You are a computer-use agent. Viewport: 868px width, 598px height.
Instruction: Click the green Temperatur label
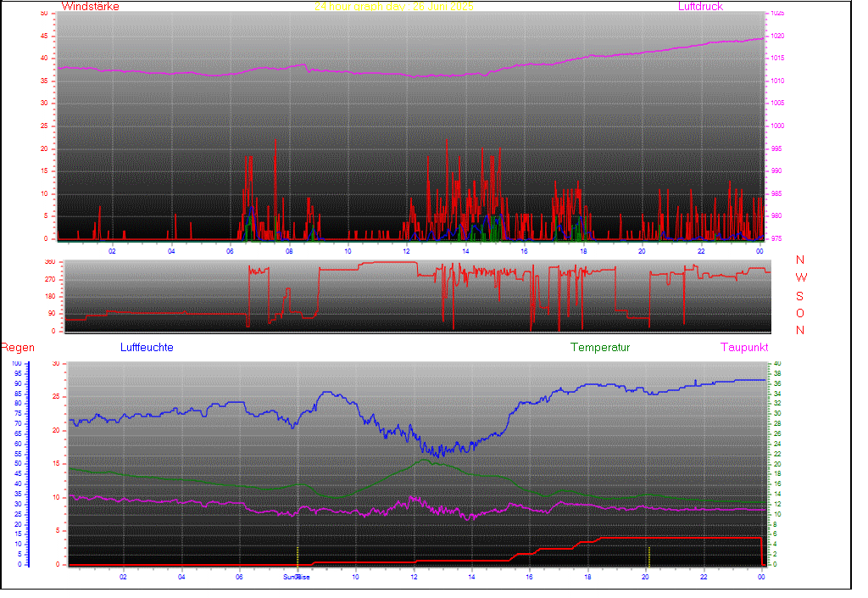tap(600, 348)
